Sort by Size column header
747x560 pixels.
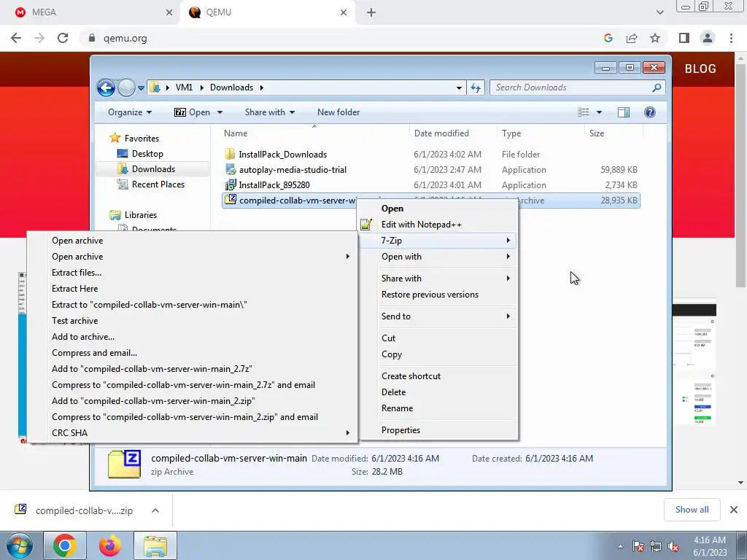[x=597, y=133]
